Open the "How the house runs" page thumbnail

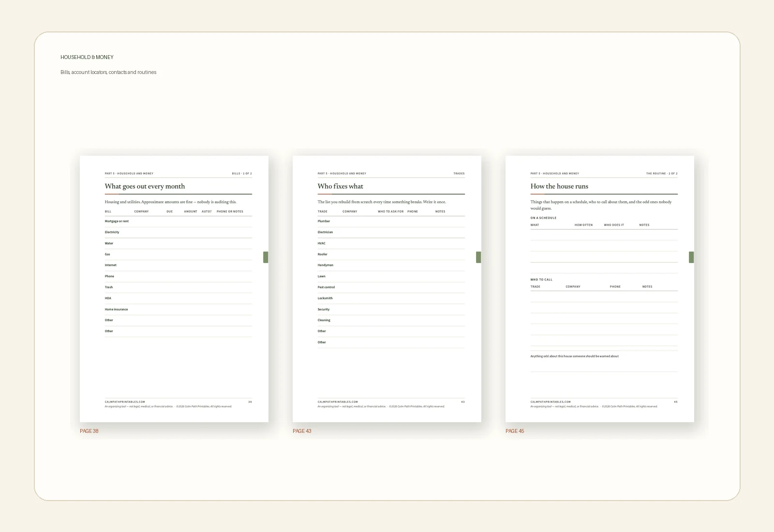click(x=600, y=289)
